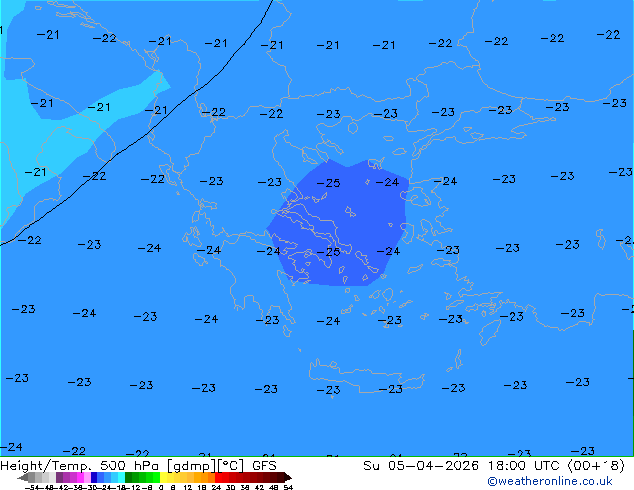The width and height of the screenshot is (634, 490).
Task: Click the (00+18) forecast run text
Action: coord(596,466)
